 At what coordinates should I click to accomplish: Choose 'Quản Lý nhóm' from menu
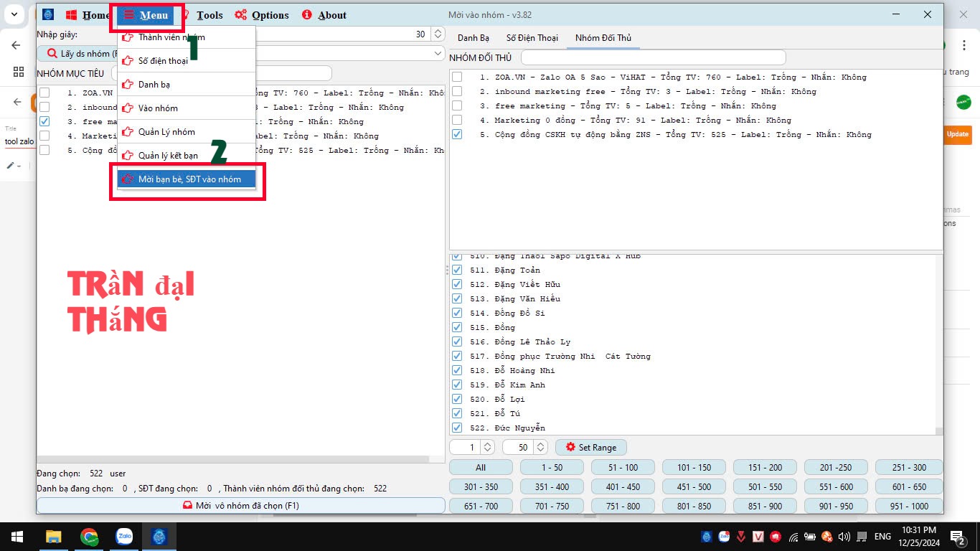[187, 131]
